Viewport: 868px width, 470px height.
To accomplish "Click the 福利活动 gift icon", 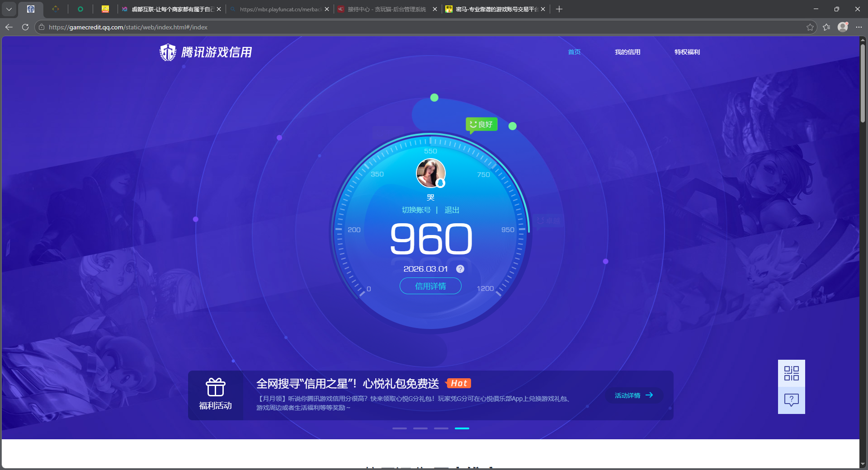I will (x=216, y=387).
